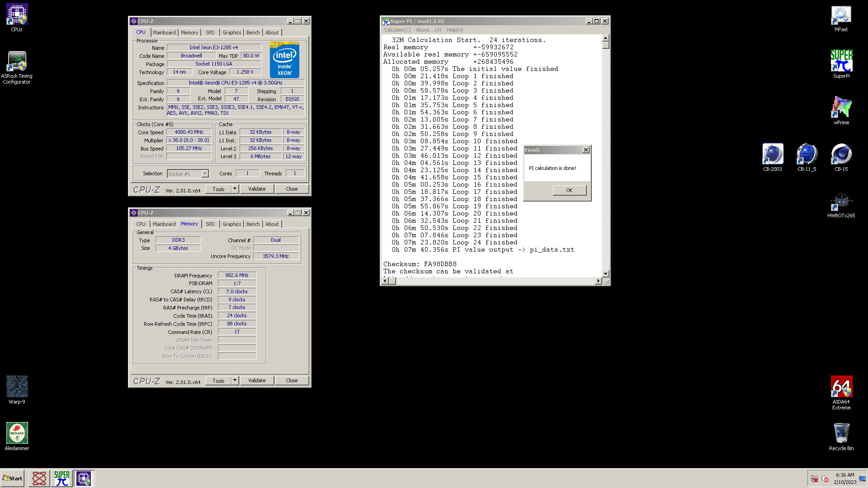Switch to SPD tab in bottom CPU-Z
Image resolution: width=868 pixels, height=488 pixels.
pos(210,224)
